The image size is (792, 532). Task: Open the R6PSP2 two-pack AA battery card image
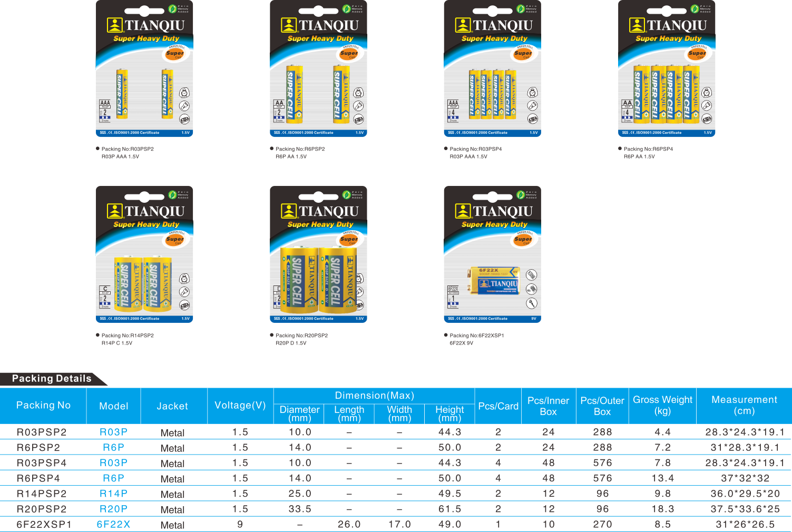(x=318, y=68)
